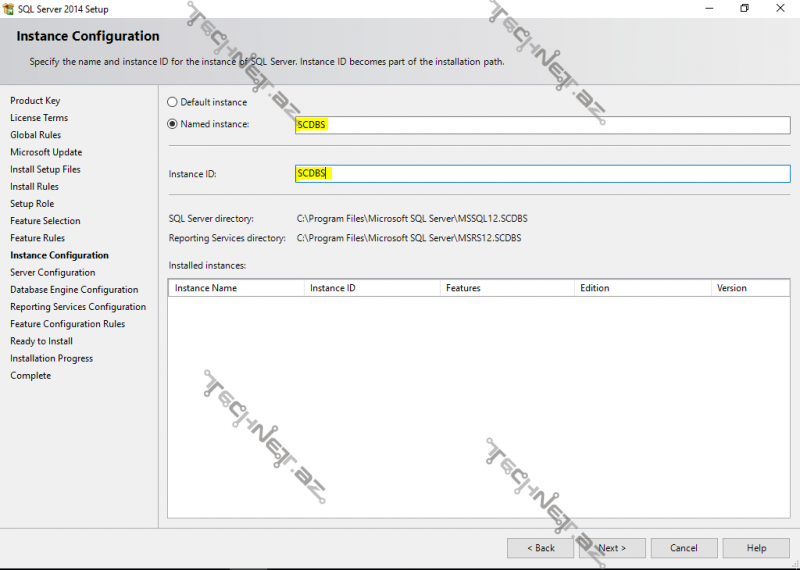
Task: Select Database Engine Configuration in sidebar
Action: pos(74,290)
